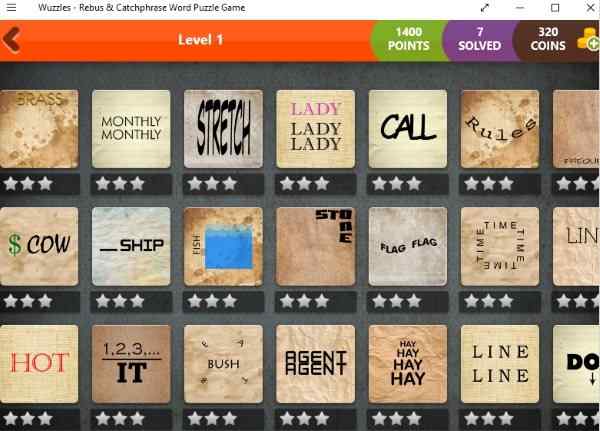The image size is (600, 431).
Task: Open the red HOT puzzle
Action: (x=39, y=364)
